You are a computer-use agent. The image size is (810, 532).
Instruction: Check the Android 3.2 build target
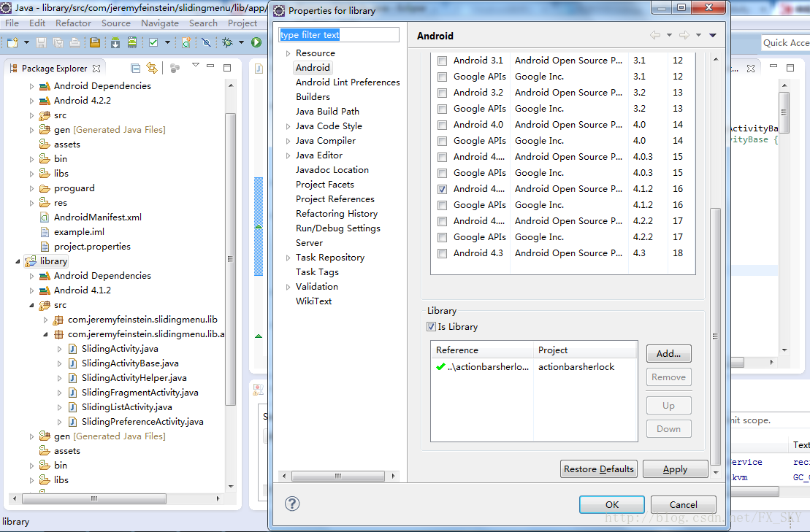tap(442, 93)
